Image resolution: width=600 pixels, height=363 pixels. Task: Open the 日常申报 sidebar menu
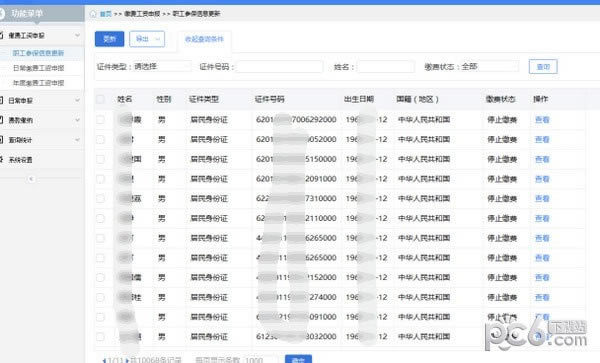(21, 101)
